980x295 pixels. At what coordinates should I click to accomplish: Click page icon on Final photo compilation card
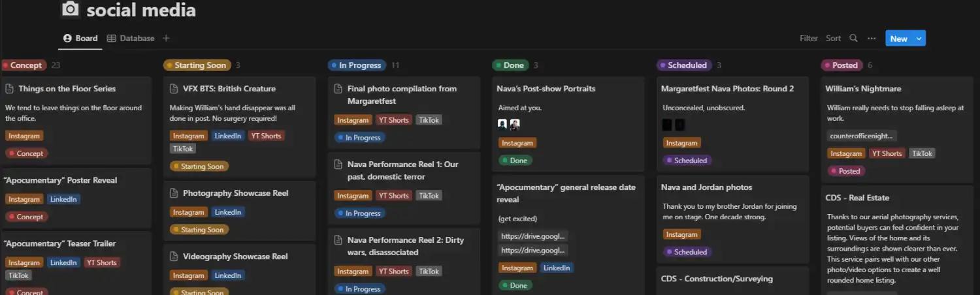[338, 89]
